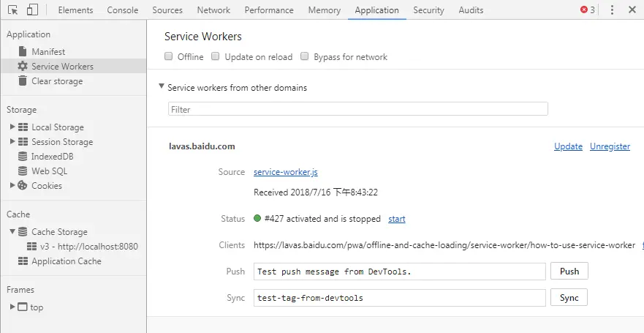
Task: Collapse the Cache Storage tree
Action: coord(12,232)
